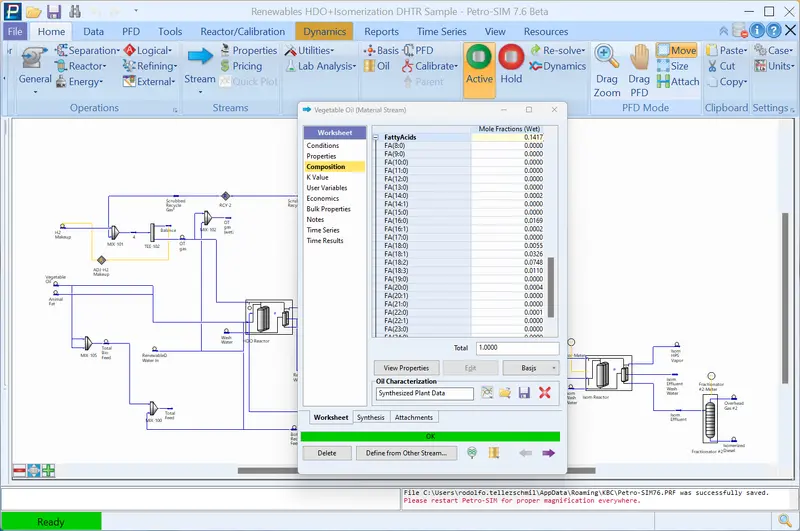Screen dimensions: 800x531
Task: Switch to the Reactor/Calibration tab
Action: (x=242, y=31)
